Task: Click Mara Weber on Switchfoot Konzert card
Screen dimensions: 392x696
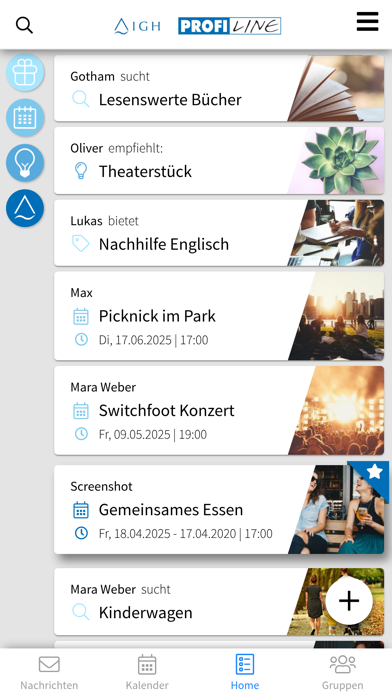Action: [x=103, y=387]
